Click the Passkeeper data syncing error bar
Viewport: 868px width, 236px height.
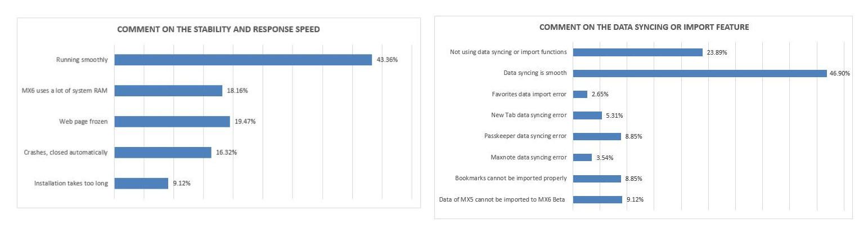(x=597, y=136)
